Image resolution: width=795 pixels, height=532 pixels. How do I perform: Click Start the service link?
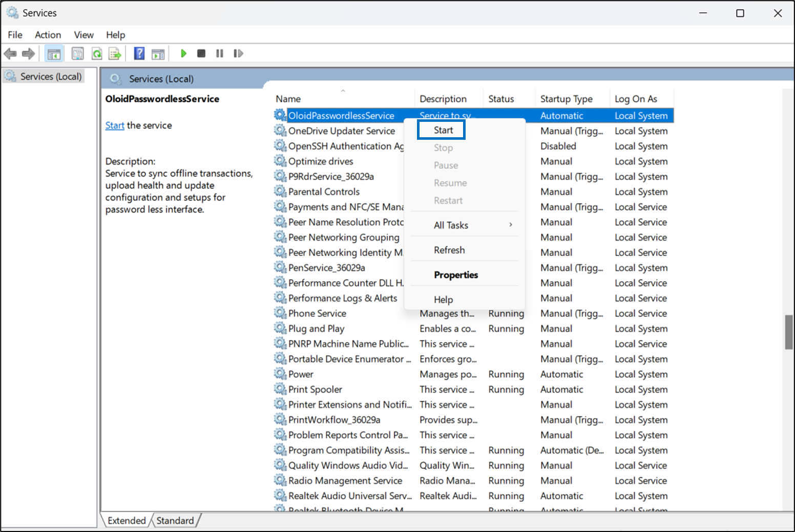tap(115, 125)
